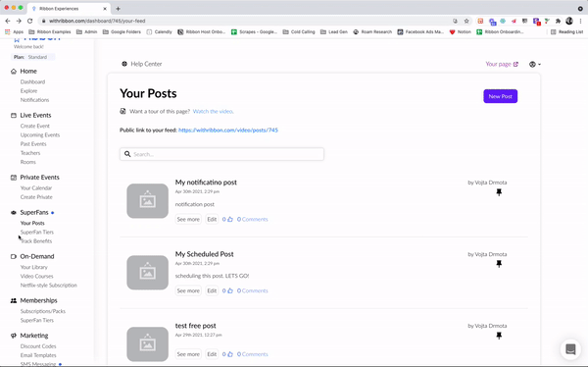
Task: Open the Reading List in bookmarks bar
Action: coord(566,32)
